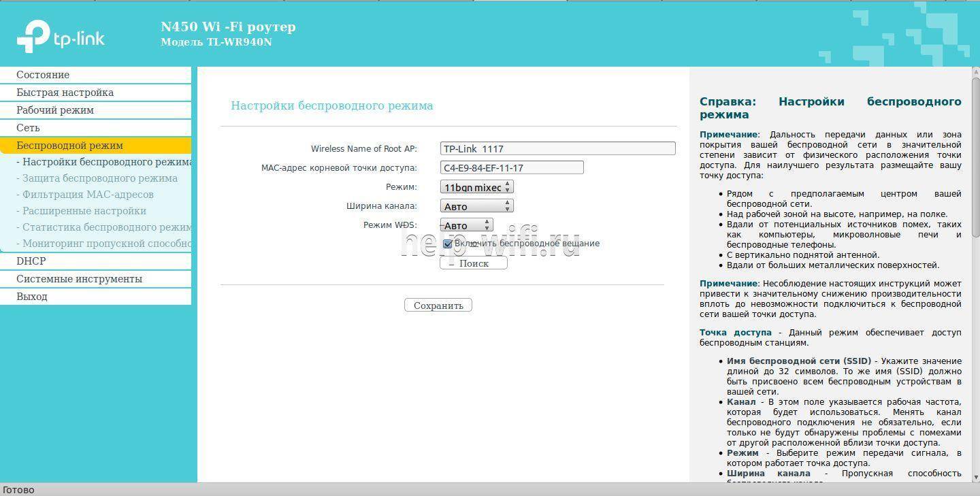Select Рабочий режим menu item
The width and height of the screenshot is (980, 496).
pyautogui.click(x=55, y=110)
